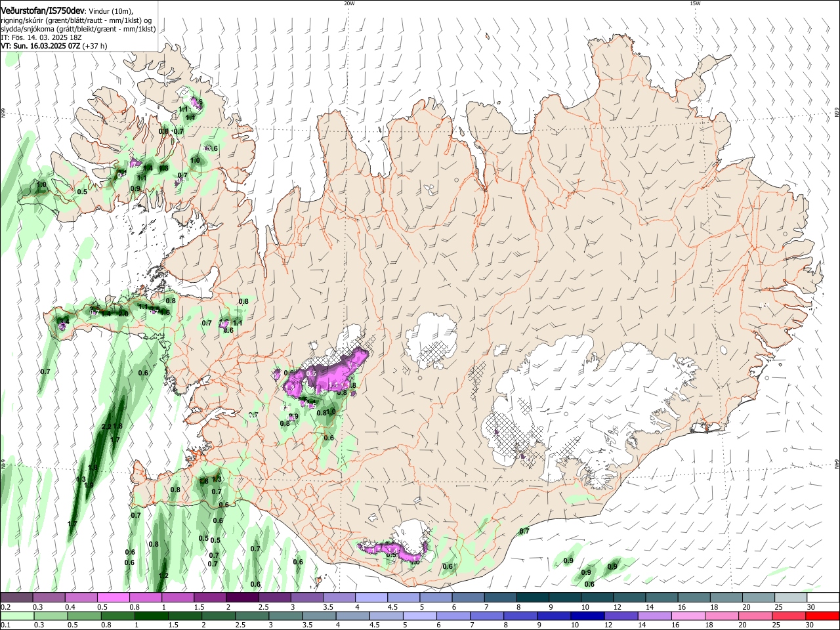
Task: Select the dark blue 10 swatch in lower legend
Action: [586, 616]
